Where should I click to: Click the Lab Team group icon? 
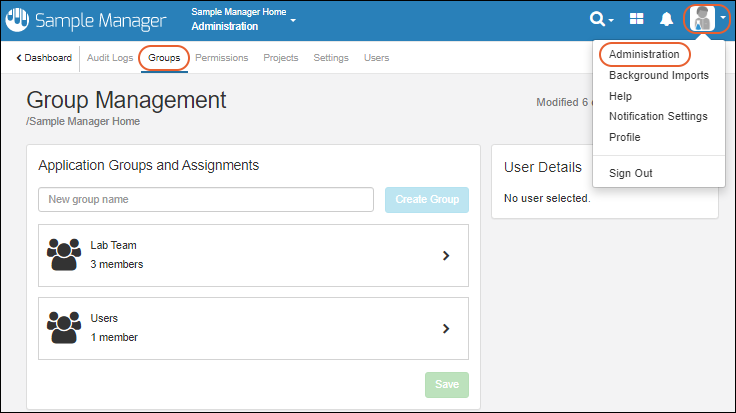click(64, 255)
